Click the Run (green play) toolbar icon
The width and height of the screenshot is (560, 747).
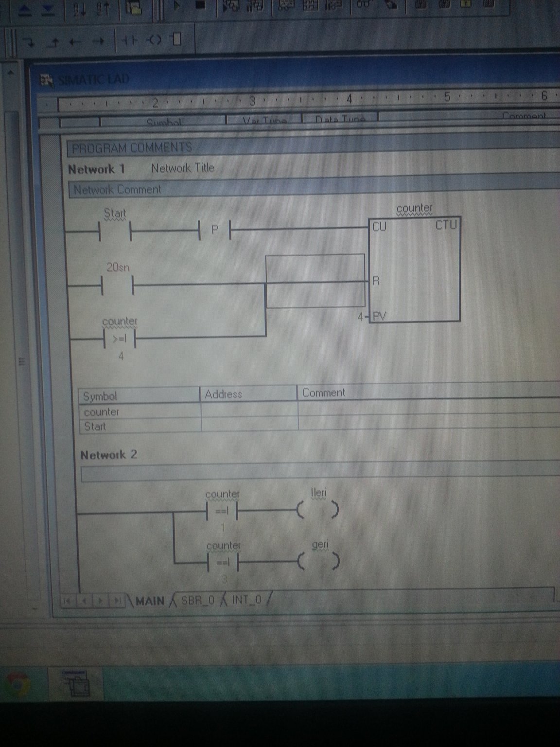tap(177, 6)
